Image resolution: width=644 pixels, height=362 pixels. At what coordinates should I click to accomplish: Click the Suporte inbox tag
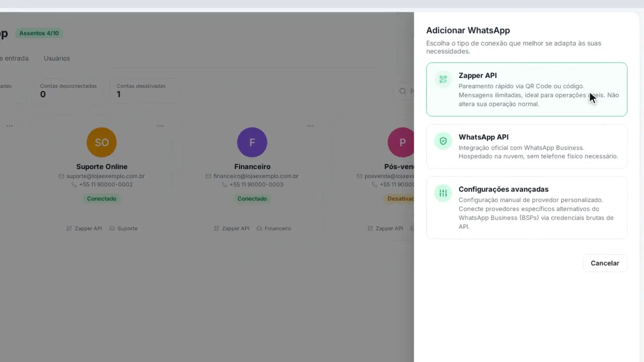124,228
